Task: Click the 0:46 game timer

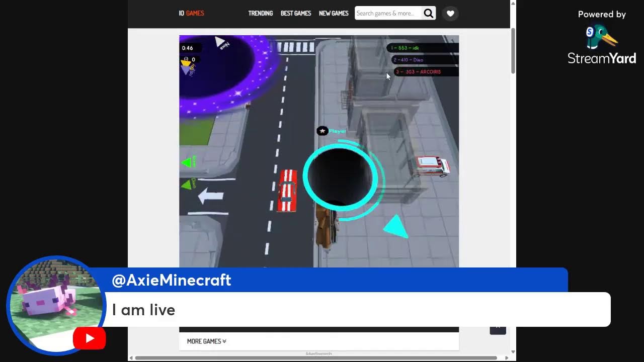Action: (187, 48)
